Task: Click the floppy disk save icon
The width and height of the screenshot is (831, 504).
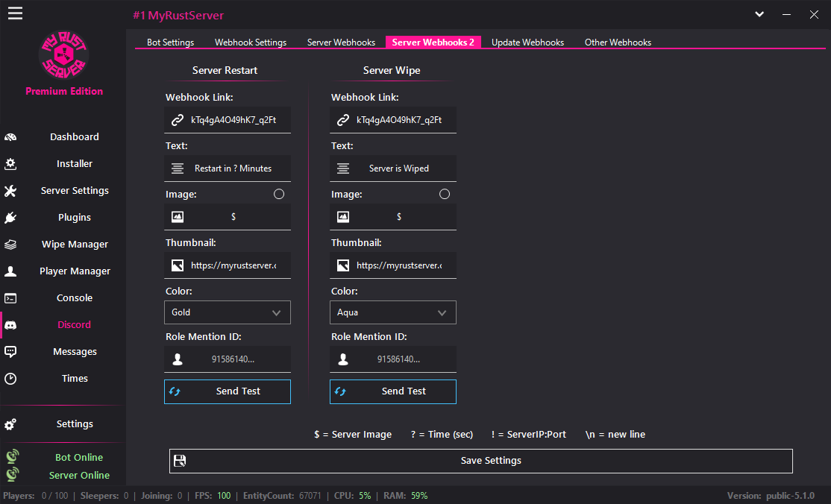Action: click(180, 461)
